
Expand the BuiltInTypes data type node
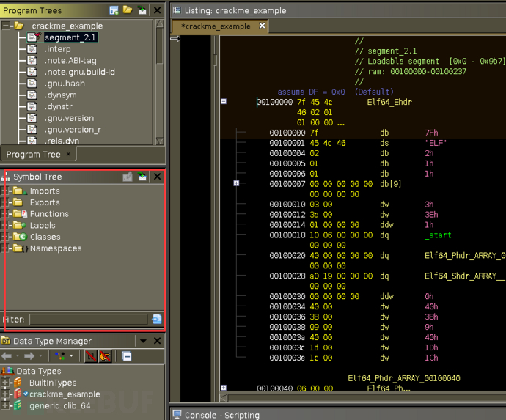tap(6, 383)
